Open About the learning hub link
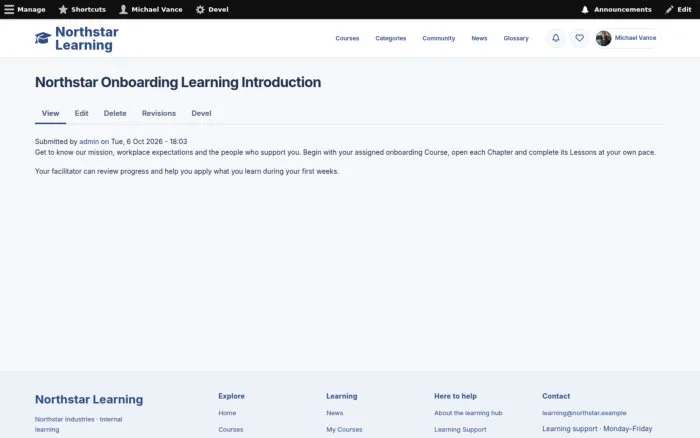This screenshot has height=438, width=700. (468, 413)
